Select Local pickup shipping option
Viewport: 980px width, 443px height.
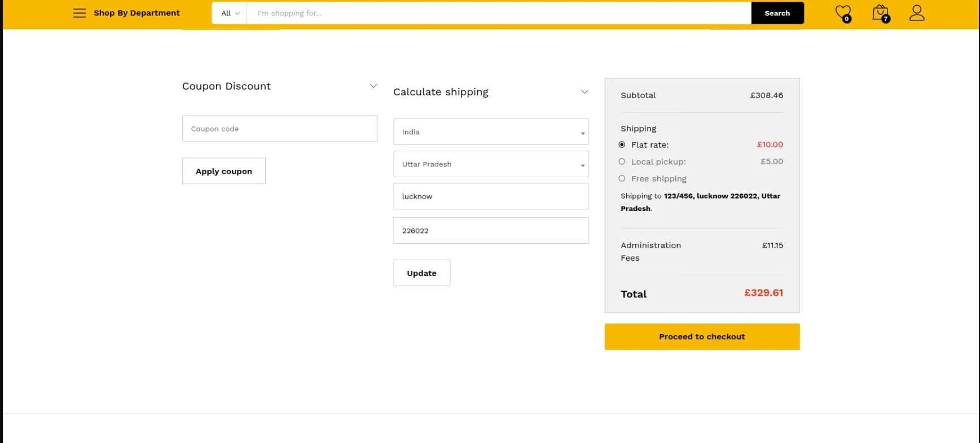click(622, 162)
